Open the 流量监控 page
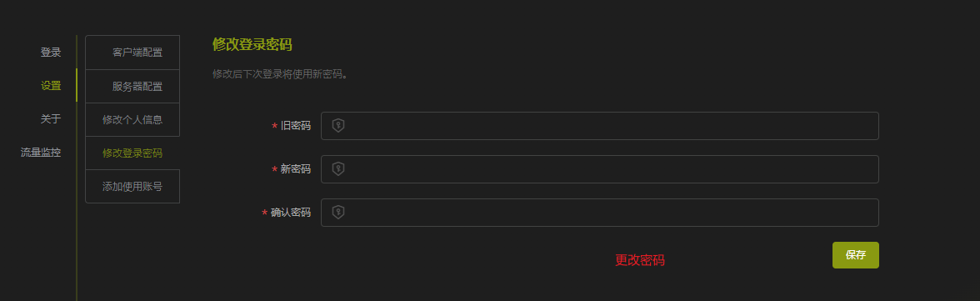The image size is (980, 301). pos(41,152)
